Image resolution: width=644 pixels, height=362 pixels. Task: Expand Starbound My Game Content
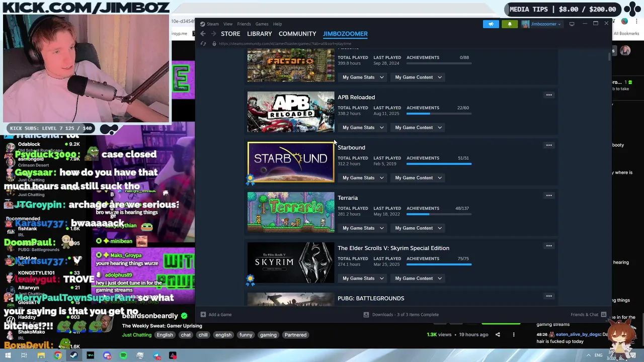click(418, 177)
